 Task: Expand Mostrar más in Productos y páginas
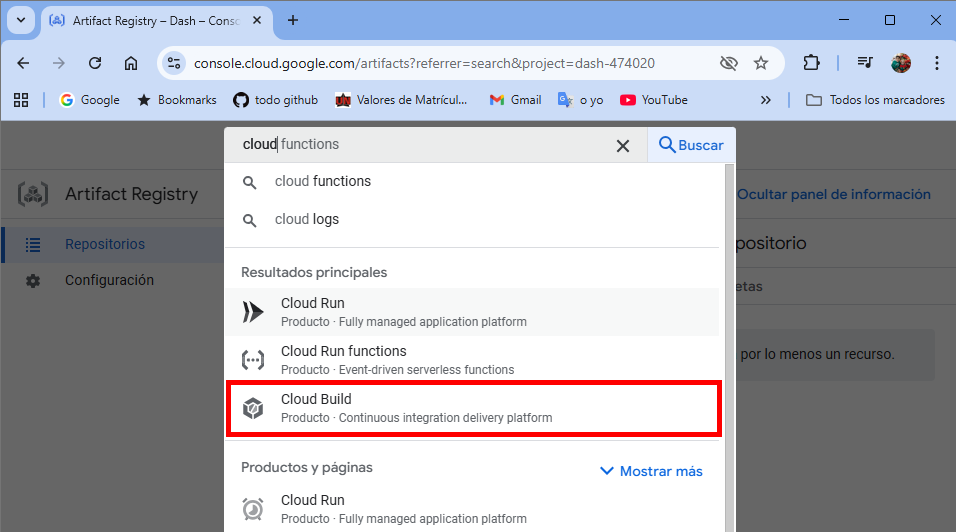(651, 471)
